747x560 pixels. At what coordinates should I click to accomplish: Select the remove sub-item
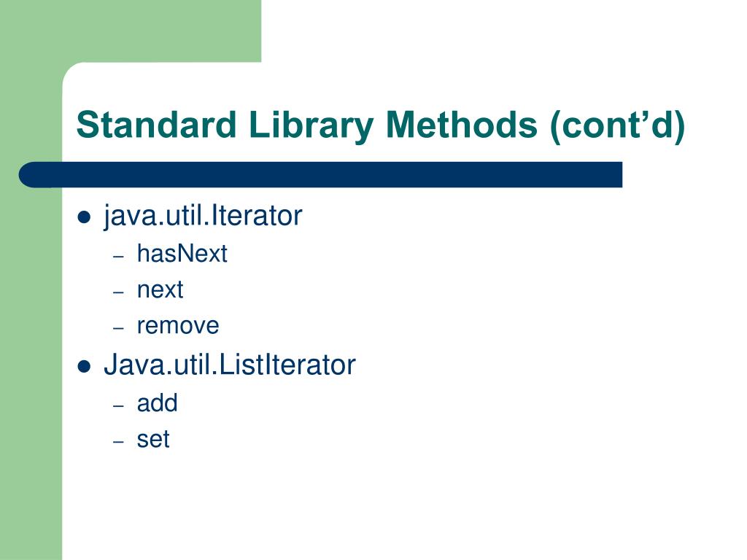(178, 326)
